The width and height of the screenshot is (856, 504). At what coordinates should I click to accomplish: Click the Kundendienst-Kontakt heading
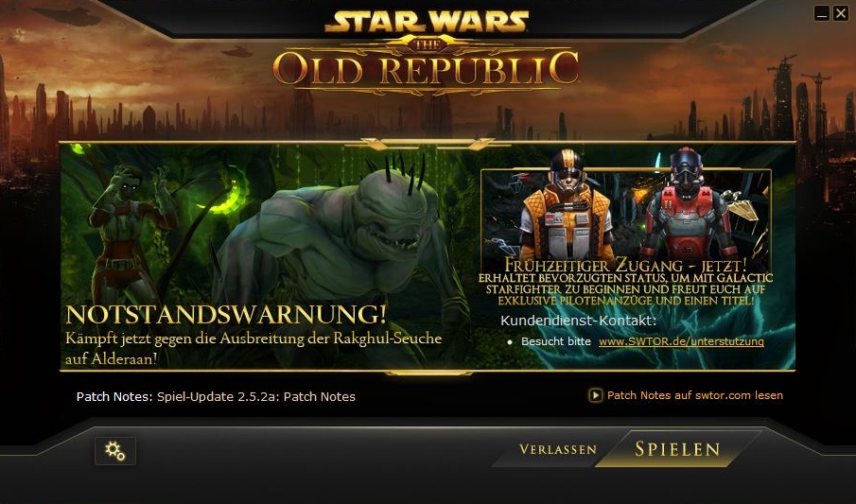coord(578,321)
